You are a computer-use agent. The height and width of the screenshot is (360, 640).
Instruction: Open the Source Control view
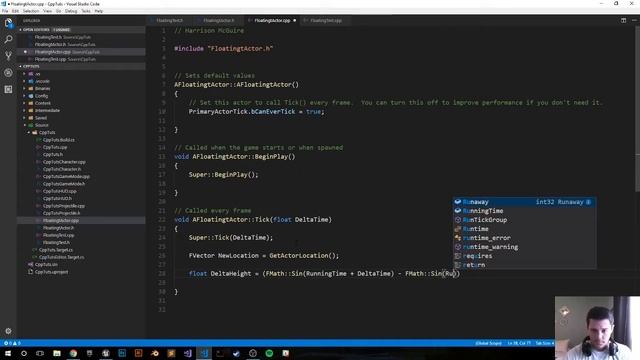tap(8, 56)
